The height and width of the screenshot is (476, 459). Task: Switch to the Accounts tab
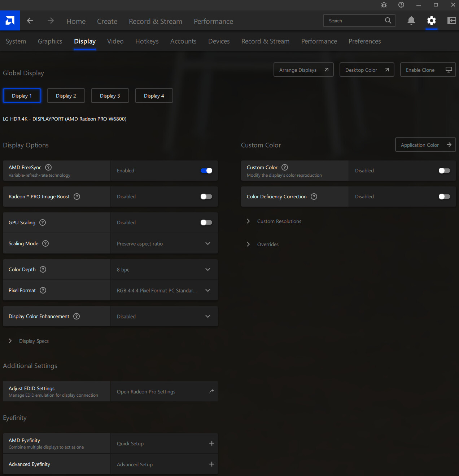point(183,41)
